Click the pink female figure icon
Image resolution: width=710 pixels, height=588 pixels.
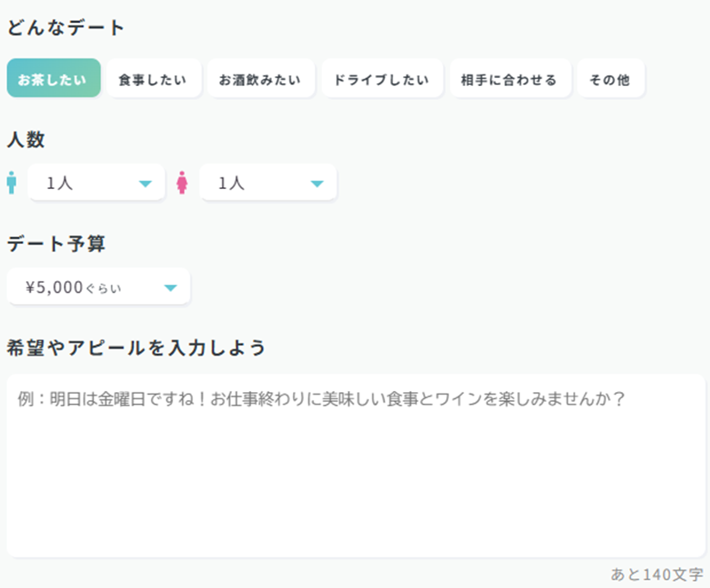182,183
